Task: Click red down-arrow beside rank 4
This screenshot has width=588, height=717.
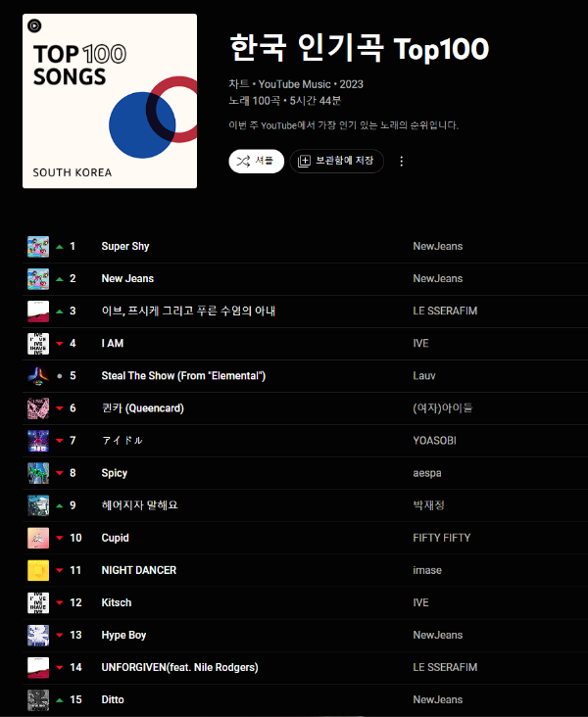Action: [60, 344]
